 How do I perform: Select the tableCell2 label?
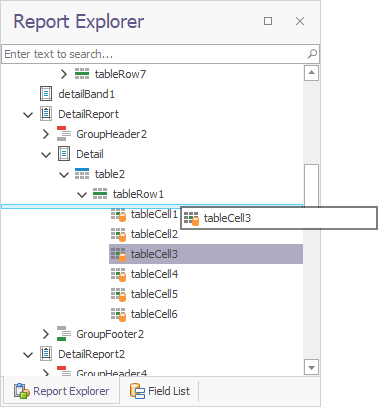[154, 234]
